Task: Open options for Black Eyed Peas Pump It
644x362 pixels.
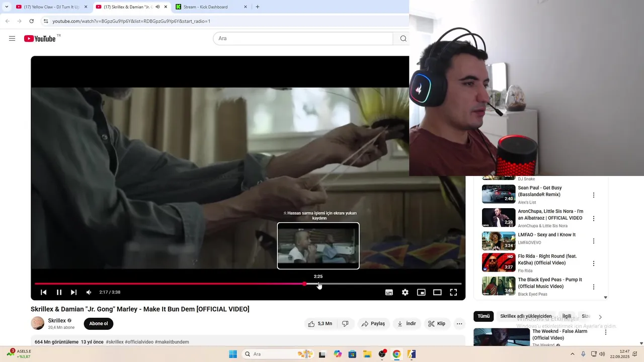Action: [x=594, y=287]
